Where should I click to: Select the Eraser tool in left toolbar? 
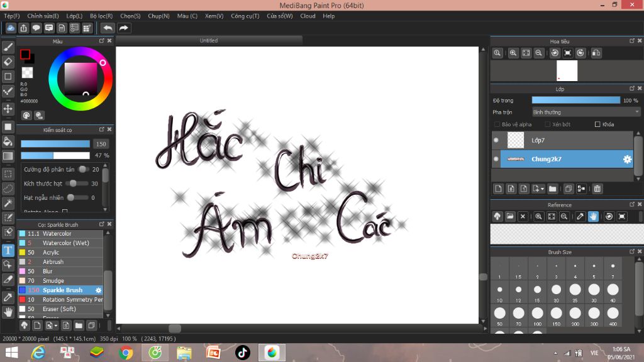coord(8,62)
